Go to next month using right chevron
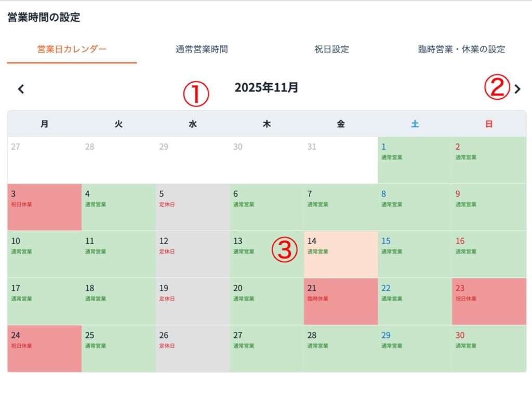This screenshot has height=397, width=532. tap(517, 89)
